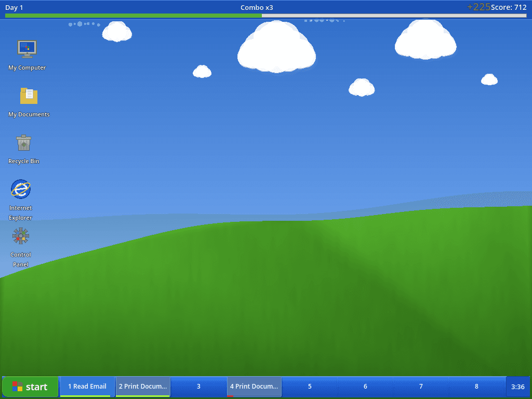Launch Internet Explorer from the desktop

coord(21,189)
